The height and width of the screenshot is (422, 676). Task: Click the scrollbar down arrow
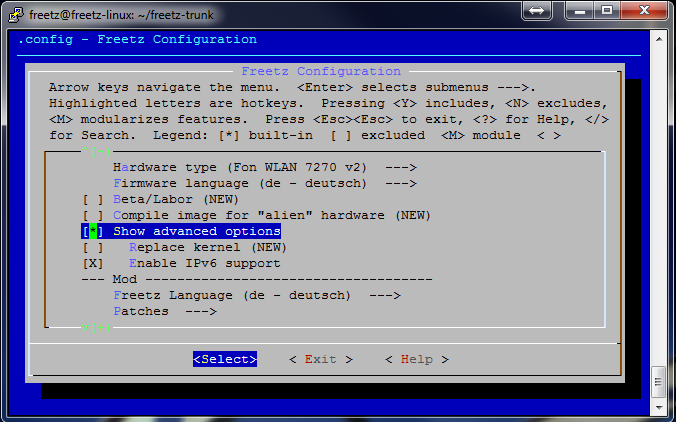pos(658,407)
